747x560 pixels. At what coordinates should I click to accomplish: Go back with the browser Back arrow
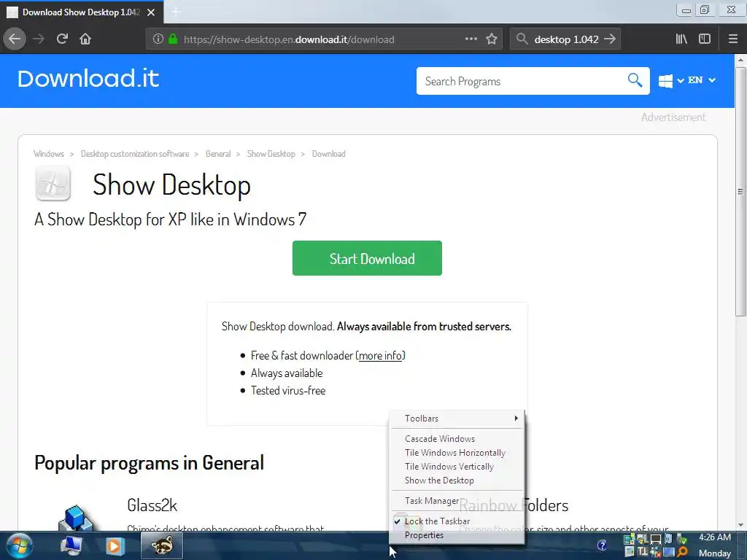(15, 39)
